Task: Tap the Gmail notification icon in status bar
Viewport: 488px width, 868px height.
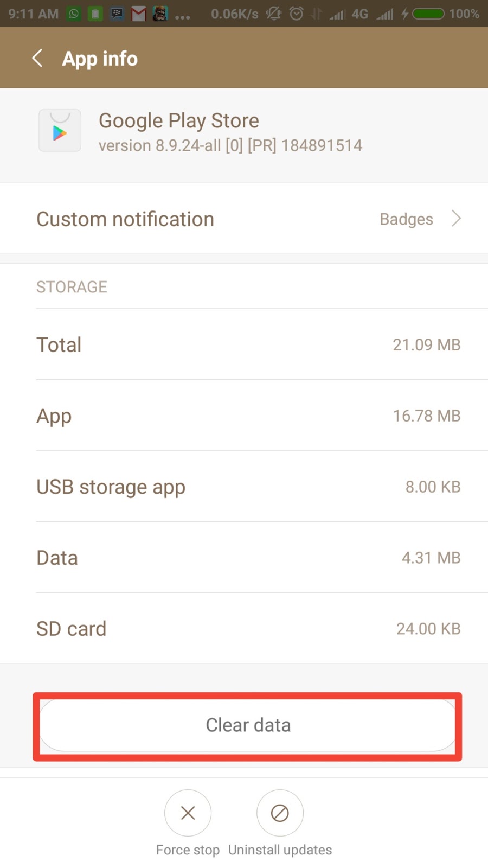Action: pyautogui.click(x=139, y=14)
